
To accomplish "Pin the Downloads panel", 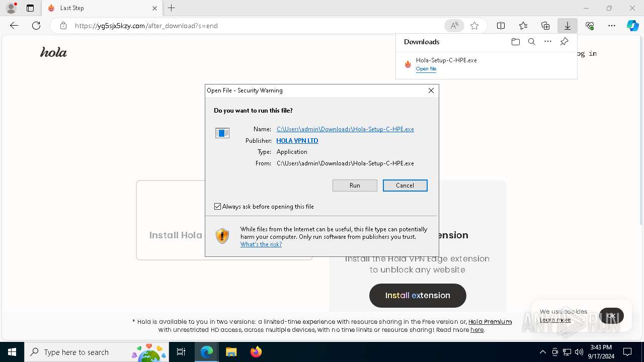I will tap(564, 42).
